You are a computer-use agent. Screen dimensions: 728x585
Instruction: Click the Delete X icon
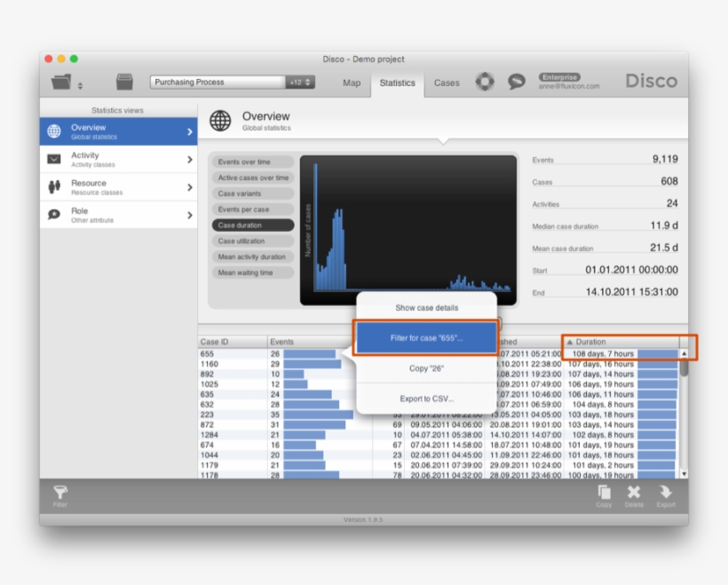pos(634,493)
